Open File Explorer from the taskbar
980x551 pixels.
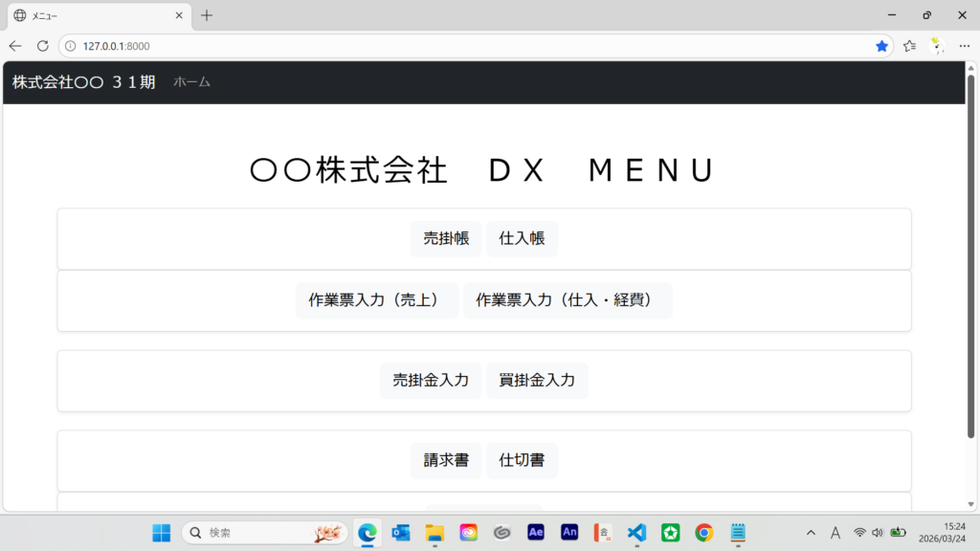tap(434, 533)
